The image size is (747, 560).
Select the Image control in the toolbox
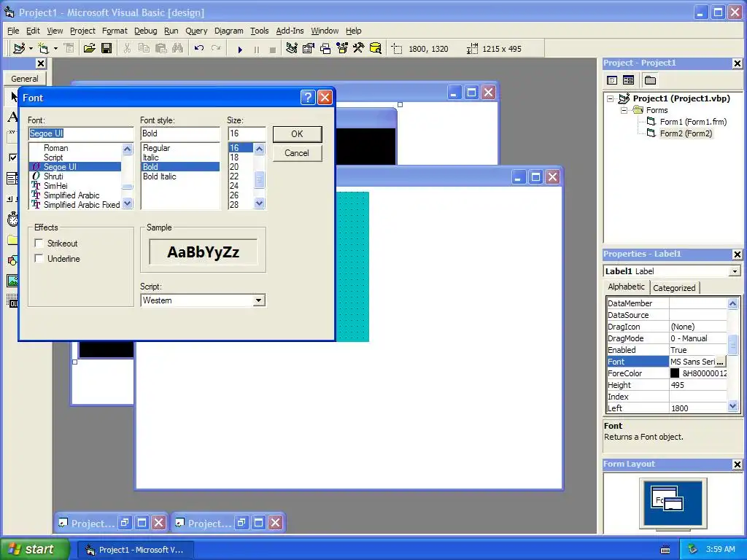(x=12, y=281)
